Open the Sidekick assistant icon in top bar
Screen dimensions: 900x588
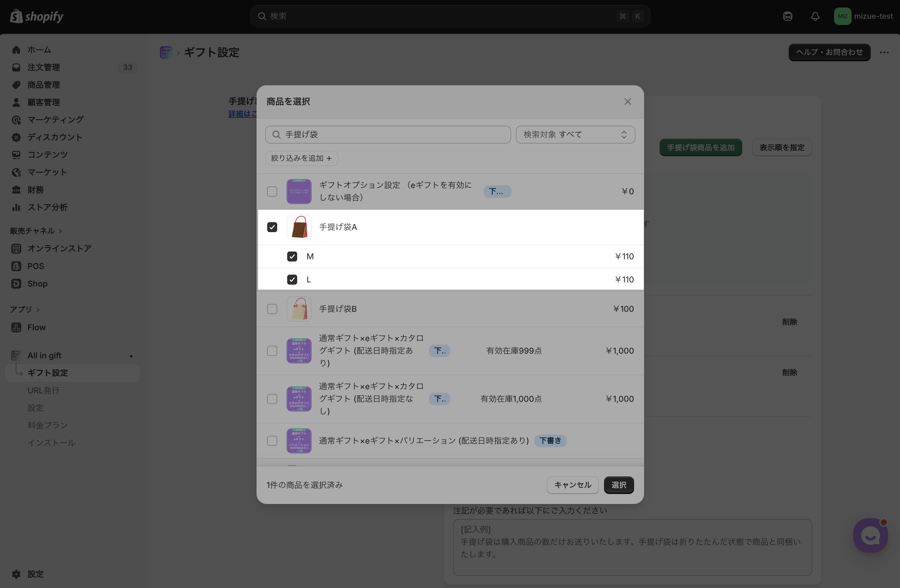point(787,16)
